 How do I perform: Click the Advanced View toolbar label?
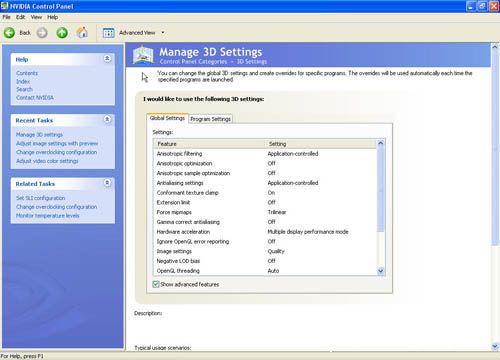[137, 33]
